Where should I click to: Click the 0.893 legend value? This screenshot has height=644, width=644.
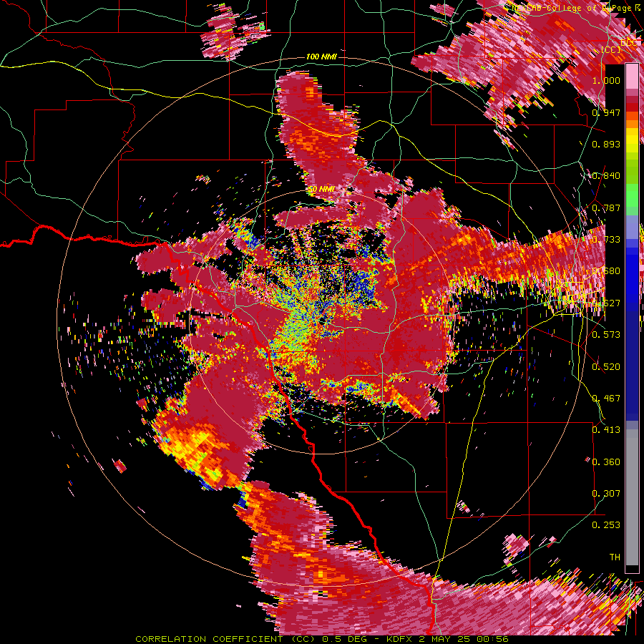tap(606, 144)
